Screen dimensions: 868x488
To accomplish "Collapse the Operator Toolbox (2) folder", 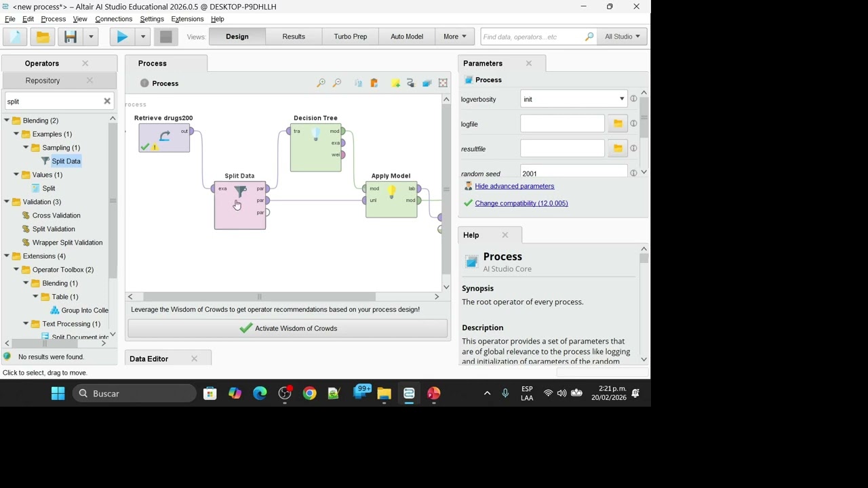I will [16, 270].
